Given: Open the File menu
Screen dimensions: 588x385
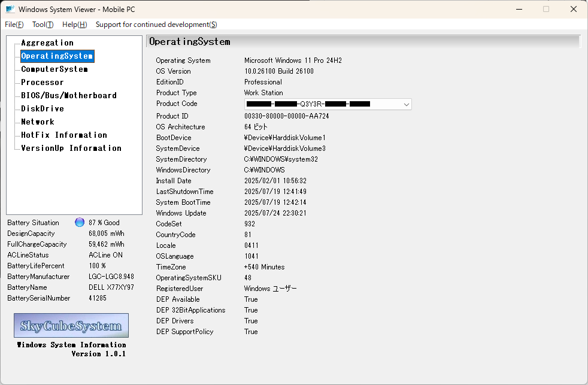Looking at the screenshot, I should [14, 25].
